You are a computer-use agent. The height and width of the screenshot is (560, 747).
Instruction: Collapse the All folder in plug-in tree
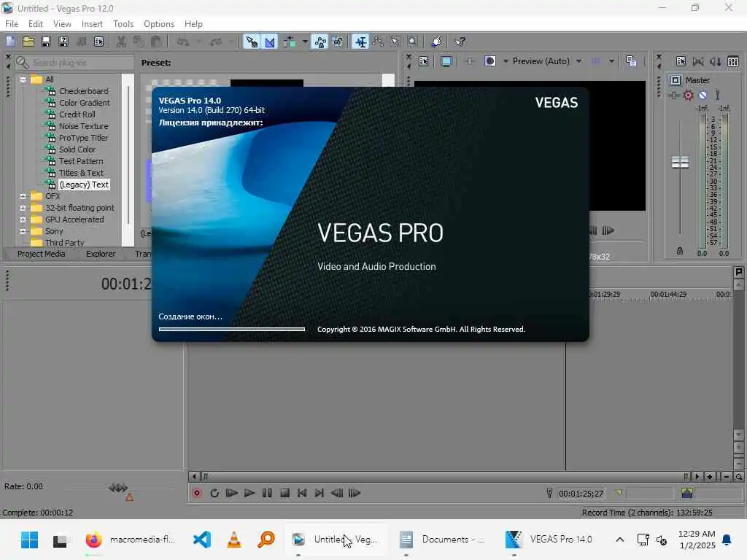coord(23,79)
